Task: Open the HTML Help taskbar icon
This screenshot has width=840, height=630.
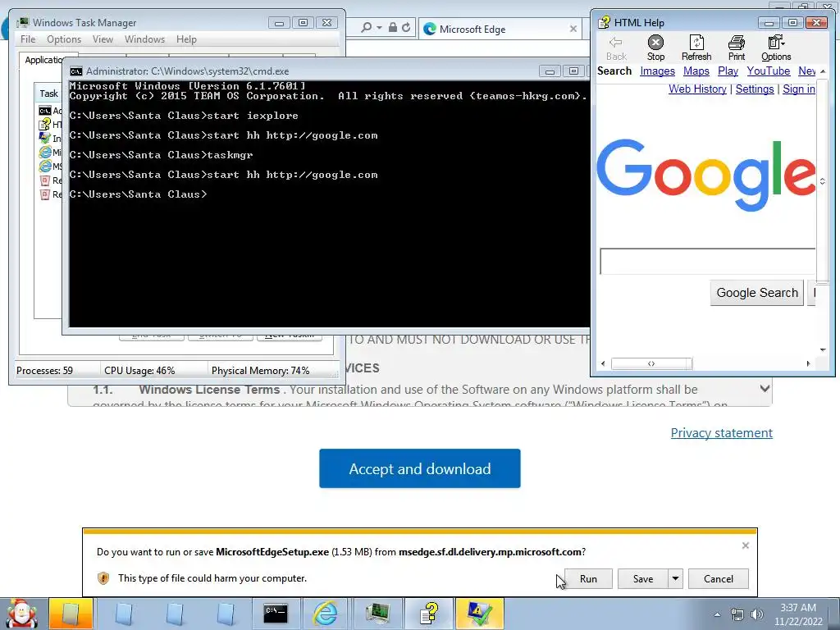Action: click(x=428, y=614)
